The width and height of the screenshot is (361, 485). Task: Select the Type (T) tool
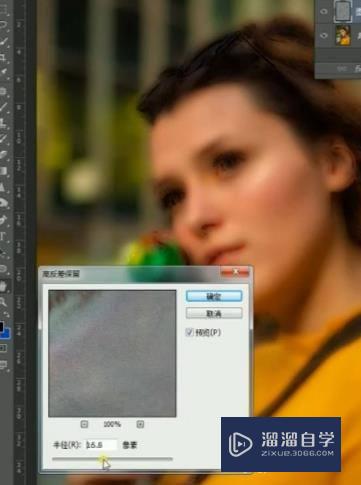(x=3, y=236)
